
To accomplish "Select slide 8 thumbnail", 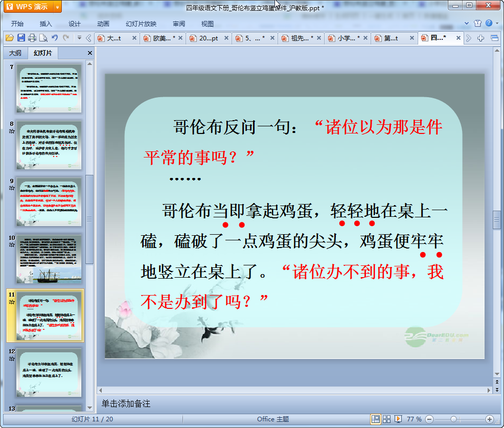I will pyautogui.click(x=49, y=145).
